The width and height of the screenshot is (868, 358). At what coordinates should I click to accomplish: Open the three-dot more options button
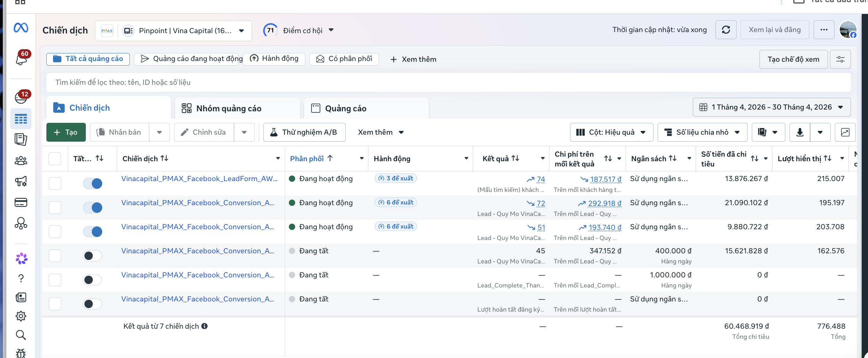click(824, 30)
